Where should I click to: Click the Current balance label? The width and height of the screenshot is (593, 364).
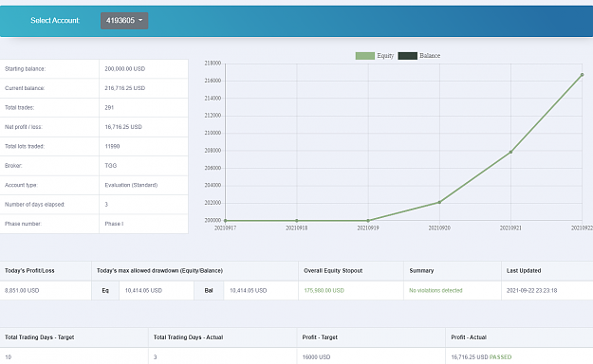click(25, 88)
